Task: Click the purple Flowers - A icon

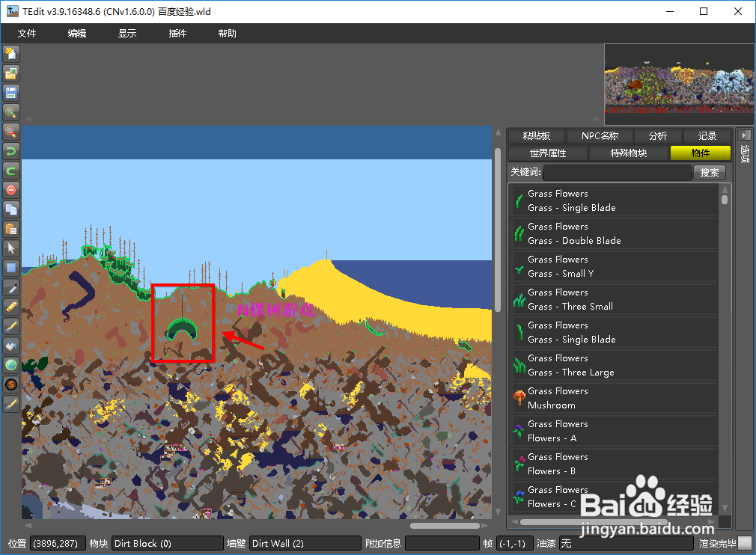Action: pyautogui.click(x=519, y=431)
